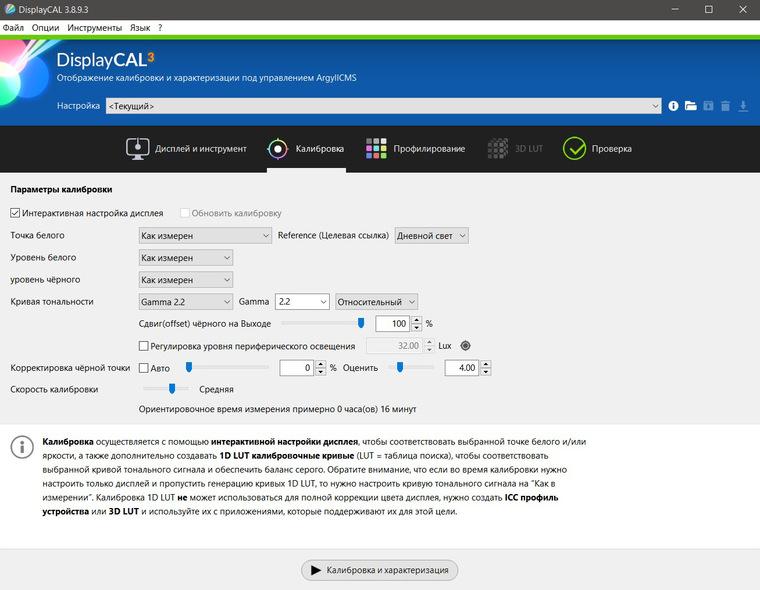Screen dimensions: 760x590
Task: Click the 32.00 Lux ambient field
Action: pyautogui.click(x=395, y=346)
